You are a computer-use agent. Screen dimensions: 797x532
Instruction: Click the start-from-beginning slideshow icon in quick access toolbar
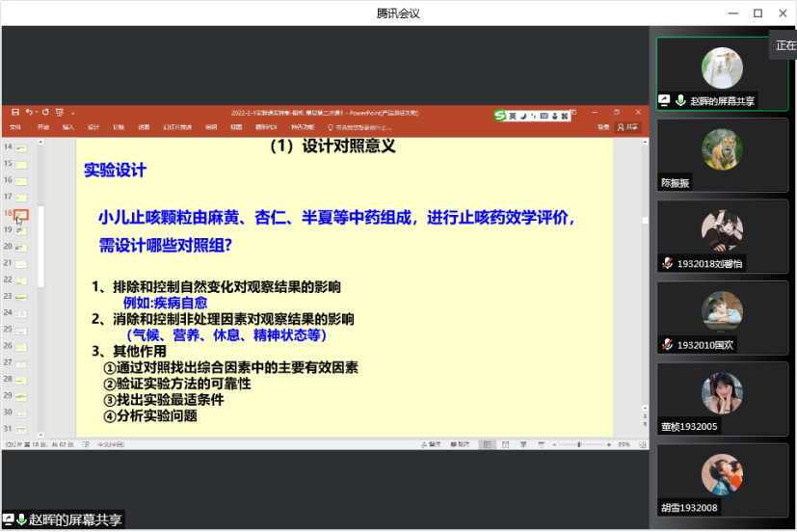coord(60,113)
